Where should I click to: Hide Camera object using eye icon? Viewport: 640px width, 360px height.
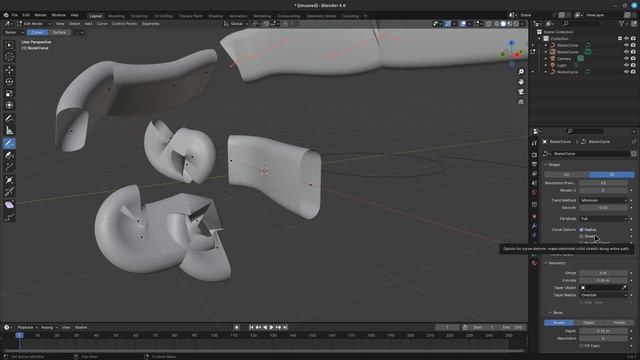pyautogui.click(x=626, y=59)
